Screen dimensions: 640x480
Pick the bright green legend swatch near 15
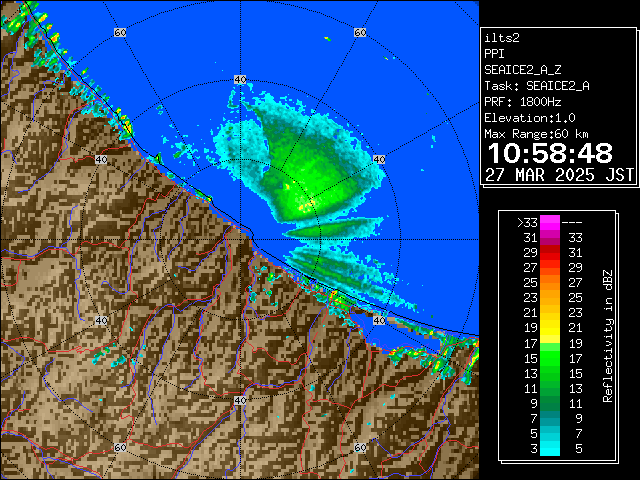[x=550, y=358]
